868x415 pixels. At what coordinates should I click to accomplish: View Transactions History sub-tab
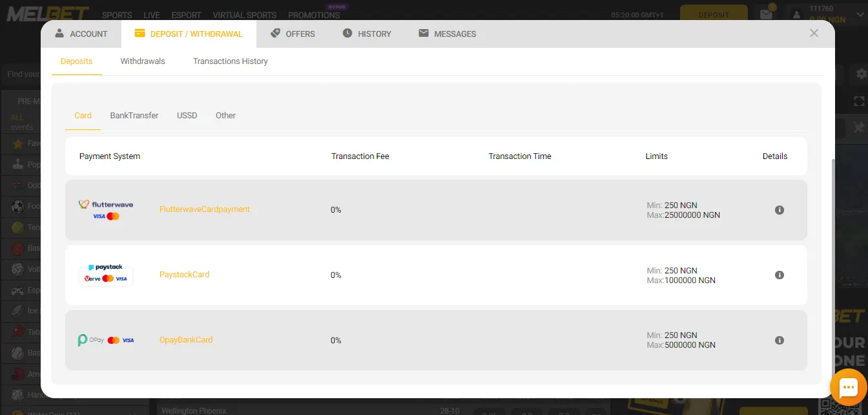(x=230, y=61)
